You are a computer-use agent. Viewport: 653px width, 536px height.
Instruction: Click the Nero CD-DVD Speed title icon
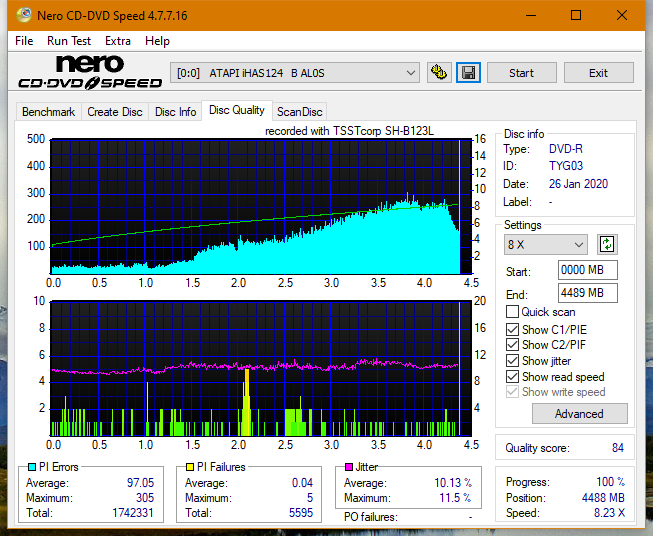point(24,15)
